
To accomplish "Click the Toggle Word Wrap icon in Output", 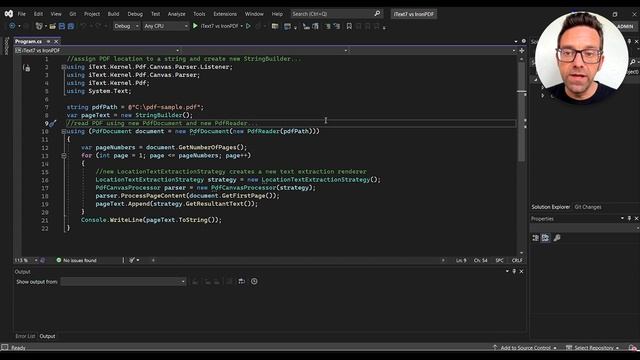I will [242, 281].
